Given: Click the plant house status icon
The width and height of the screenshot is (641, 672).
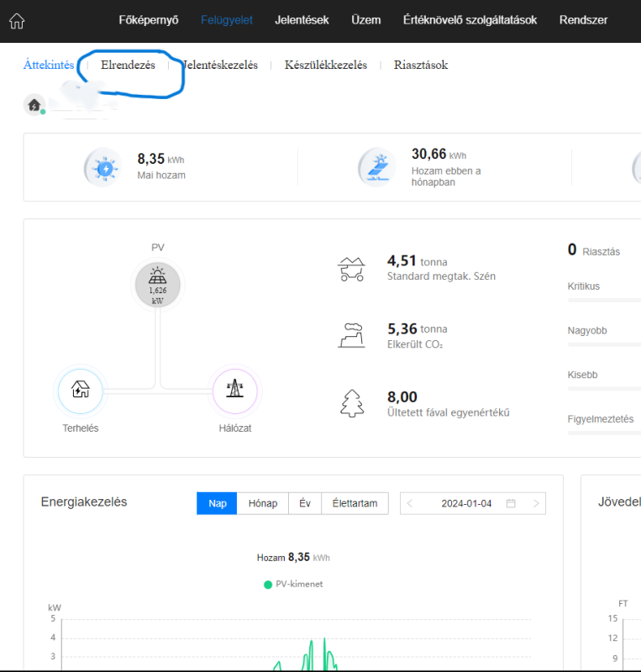Looking at the screenshot, I should click(34, 104).
